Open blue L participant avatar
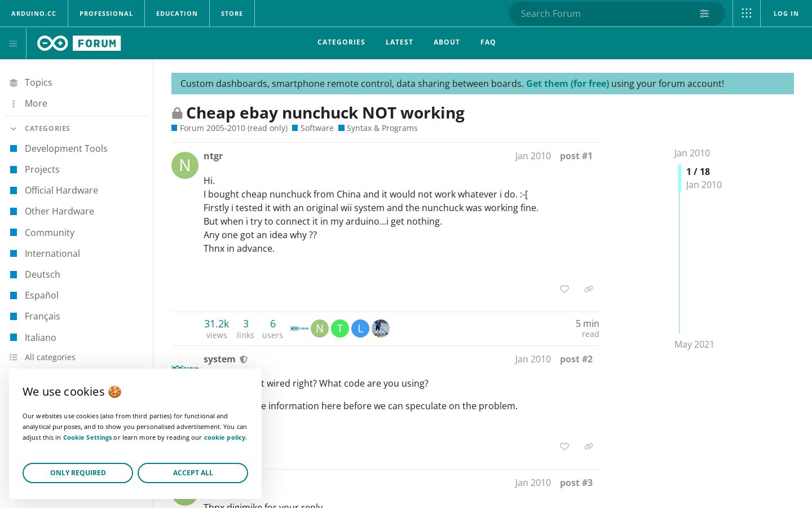Viewport: 812px width, 508px height. click(x=360, y=329)
